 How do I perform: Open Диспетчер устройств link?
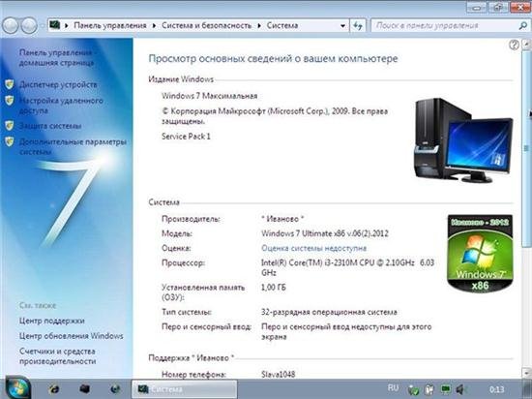[58, 84]
